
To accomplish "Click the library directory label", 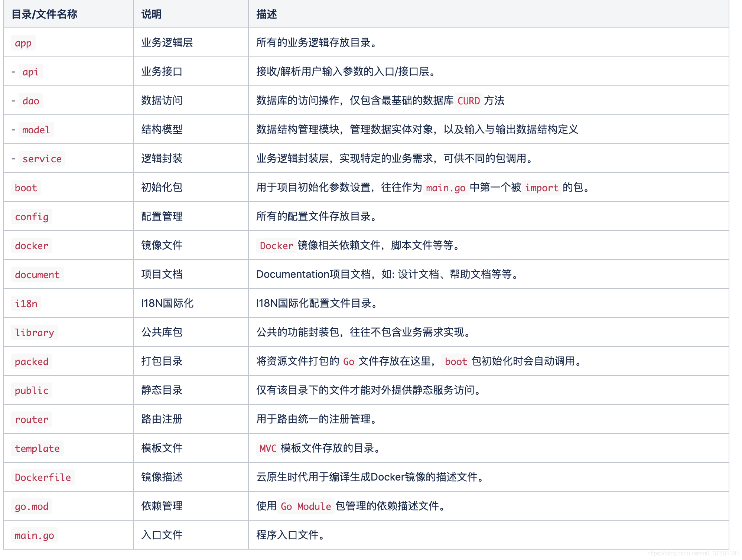I will 34,332.
